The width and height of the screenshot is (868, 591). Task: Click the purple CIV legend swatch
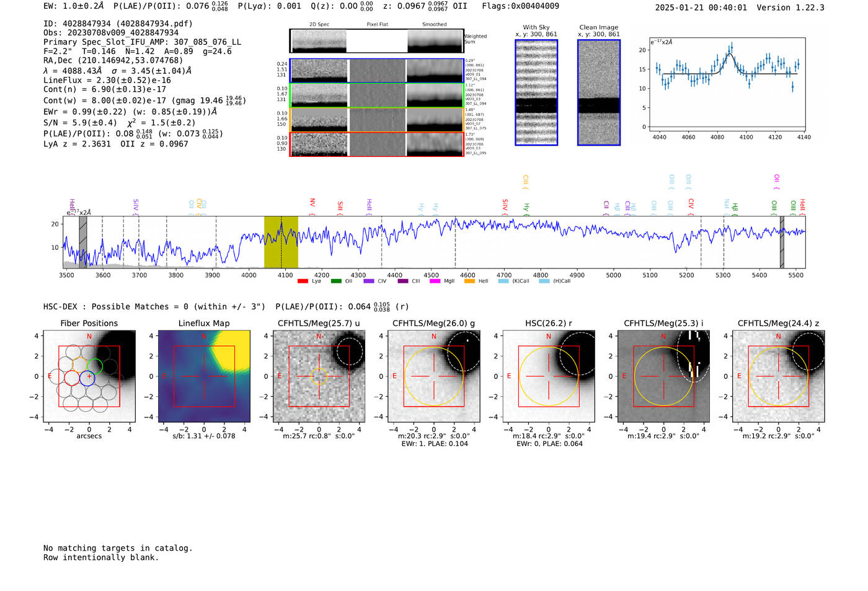coord(369,281)
